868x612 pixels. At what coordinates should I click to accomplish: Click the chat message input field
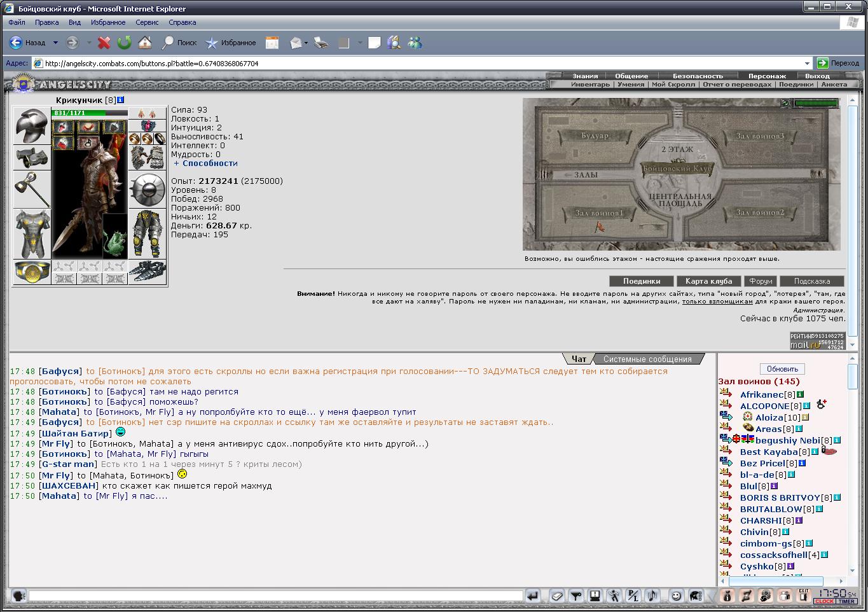pos(275,596)
